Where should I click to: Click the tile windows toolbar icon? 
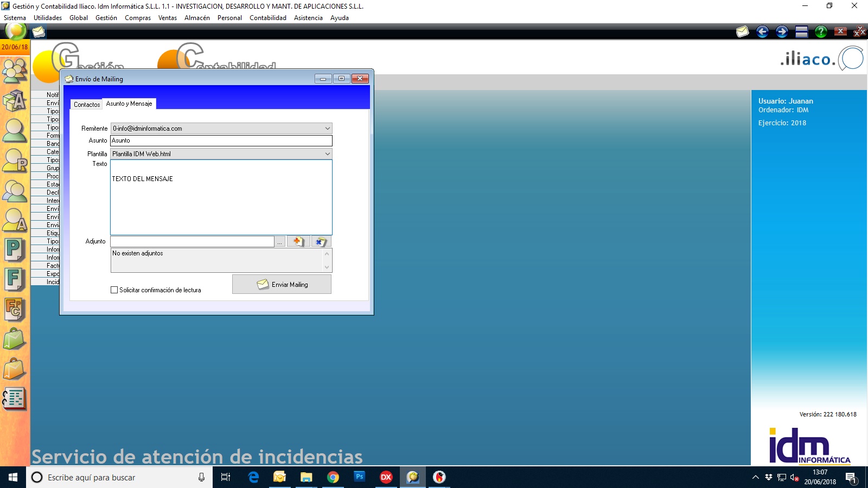click(802, 32)
